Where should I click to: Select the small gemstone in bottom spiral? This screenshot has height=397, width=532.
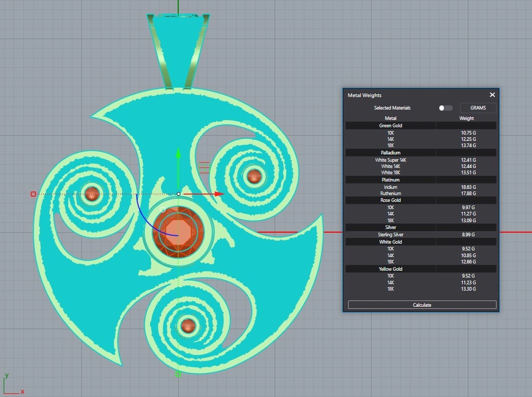click(188, 326)
